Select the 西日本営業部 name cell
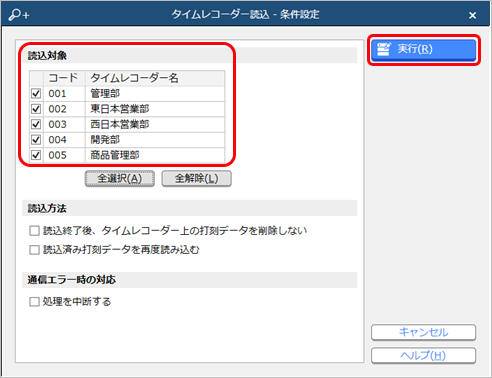 (x=155, y=124)
